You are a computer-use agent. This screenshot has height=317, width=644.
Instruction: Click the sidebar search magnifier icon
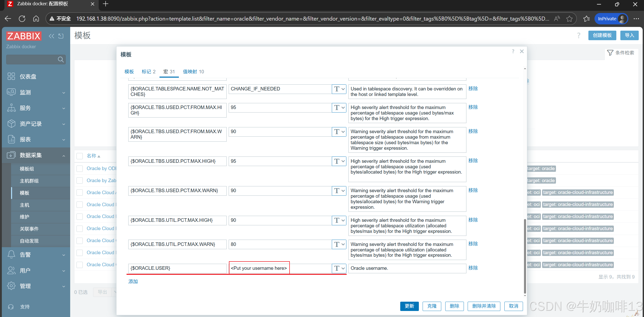point(61,60)
